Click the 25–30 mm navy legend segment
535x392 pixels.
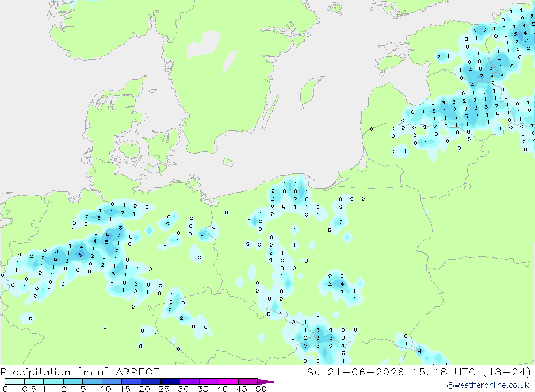[170, 381]
